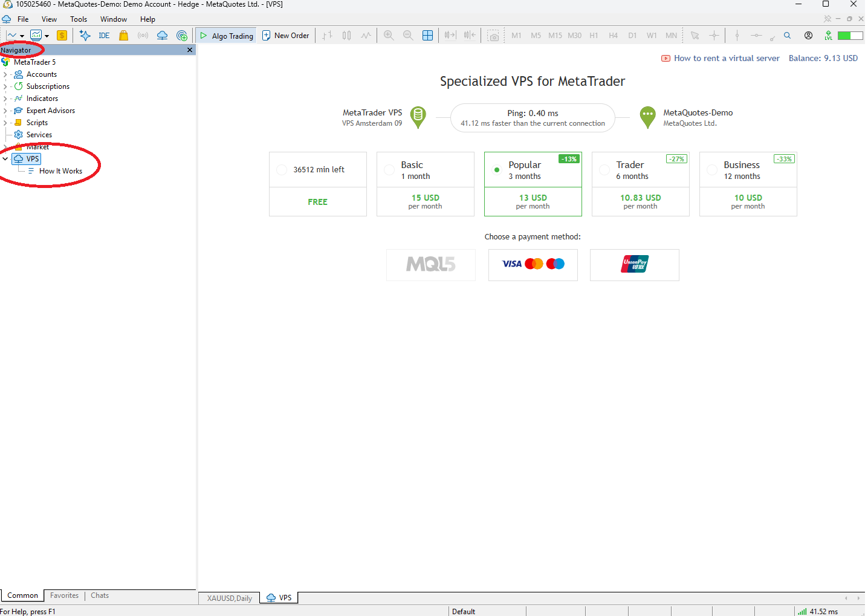868x616 pixels.
Task: Open the View menu
Action: click(49, 19)
